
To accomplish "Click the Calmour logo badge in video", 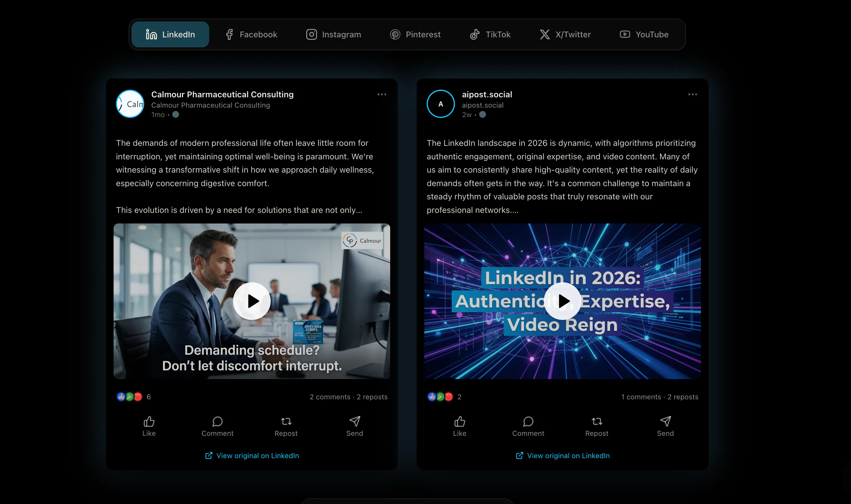I will tap(362, 241).
